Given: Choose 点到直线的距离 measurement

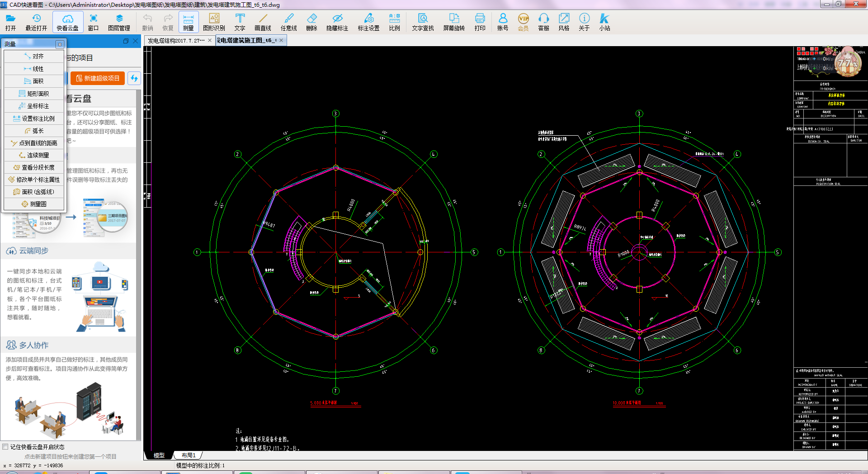Looking at the screenshot, I should (34, 143).
